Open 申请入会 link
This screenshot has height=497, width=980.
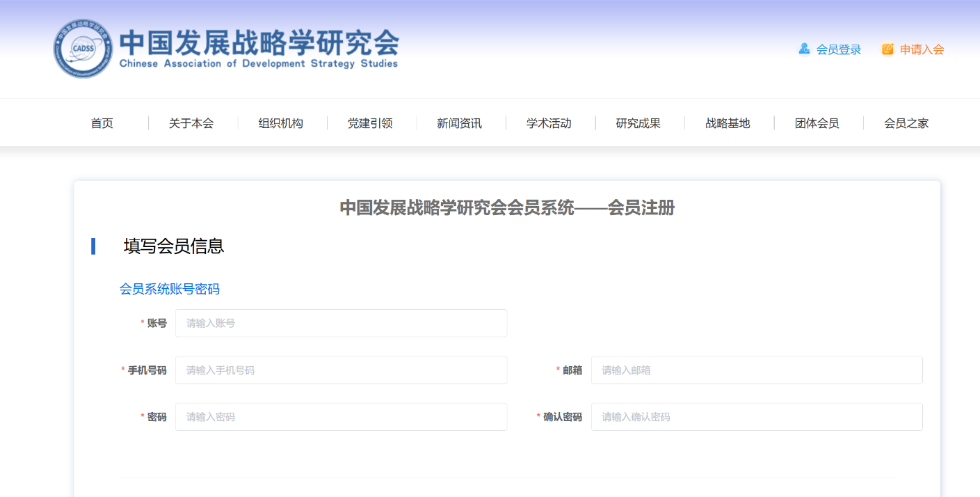(922, 49)
